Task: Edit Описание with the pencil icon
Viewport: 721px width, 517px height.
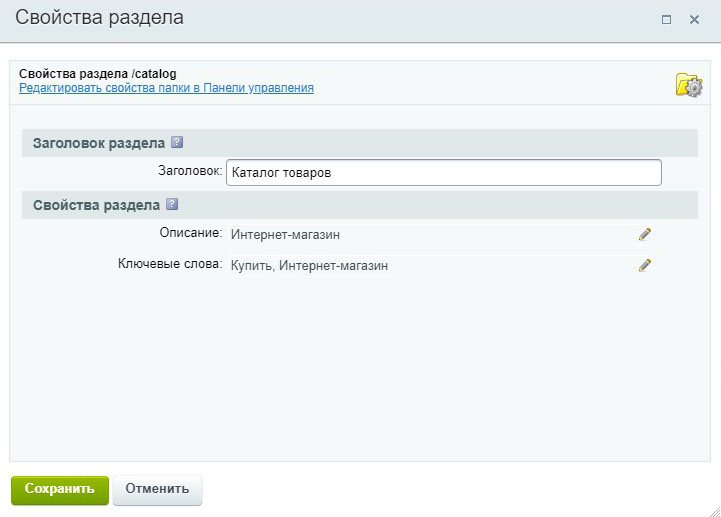Action: 645,234
